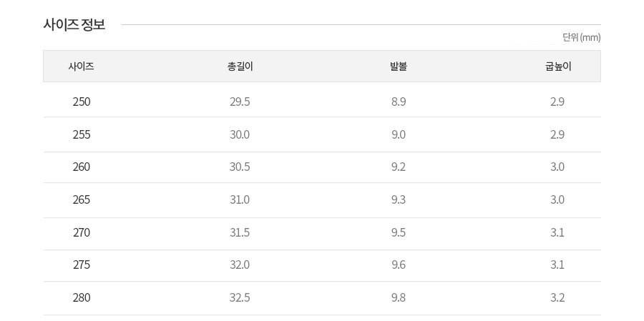Image resolution: width=644 pixels, height=321 pixels.
Task: Click the 3.2 heel height value
Action: tap(557, 297)
